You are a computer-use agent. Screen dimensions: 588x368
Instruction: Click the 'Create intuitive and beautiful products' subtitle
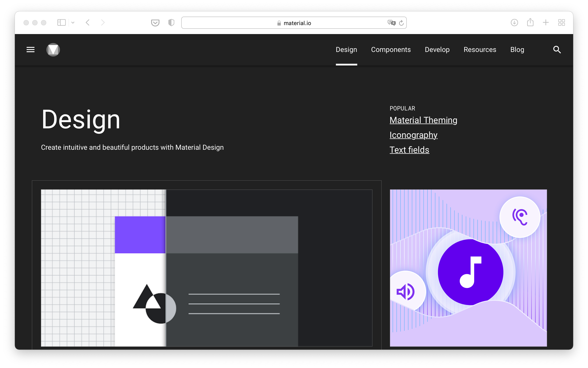[132, 148]
